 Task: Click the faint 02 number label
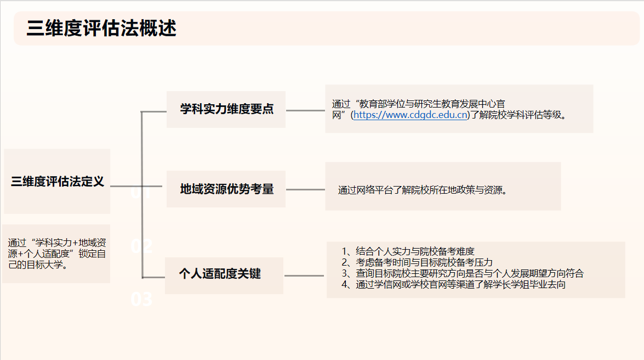tap(141, 246)
